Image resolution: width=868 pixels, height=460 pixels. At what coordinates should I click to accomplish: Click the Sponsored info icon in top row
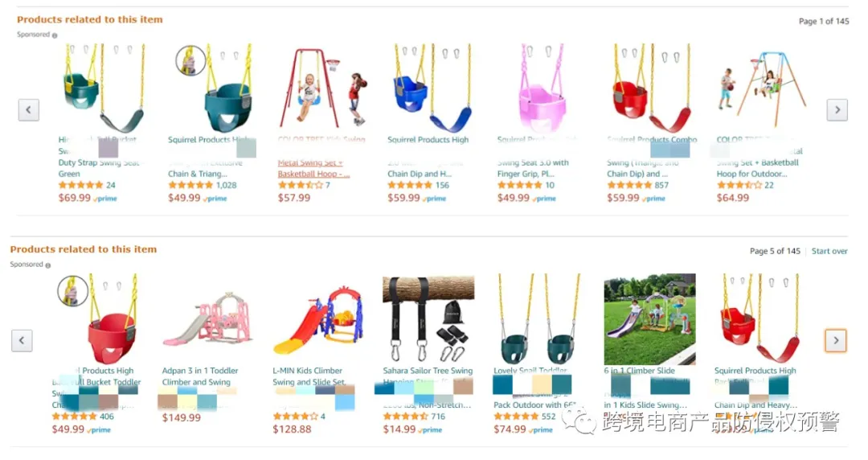pyautogui.click(x=55, y=35)
